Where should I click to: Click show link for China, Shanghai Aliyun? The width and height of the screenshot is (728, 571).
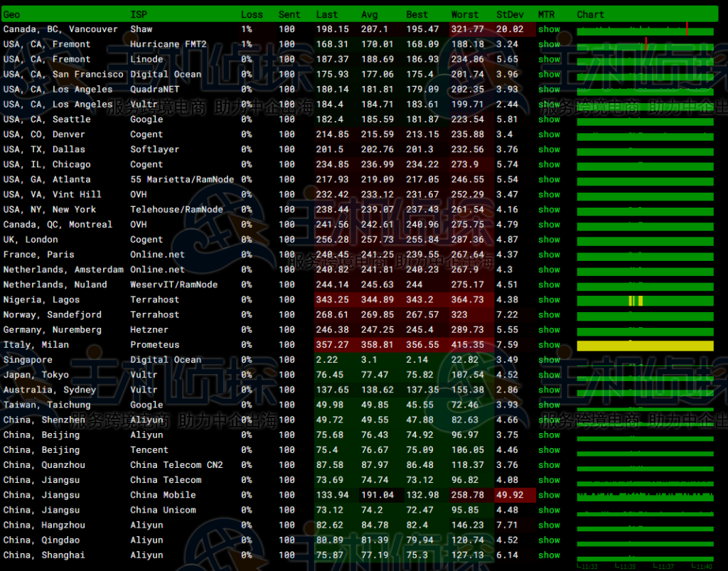click(x=549, y=555)
